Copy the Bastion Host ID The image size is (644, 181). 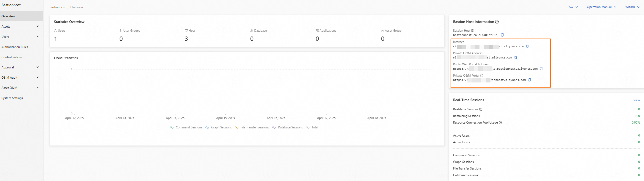502,35
